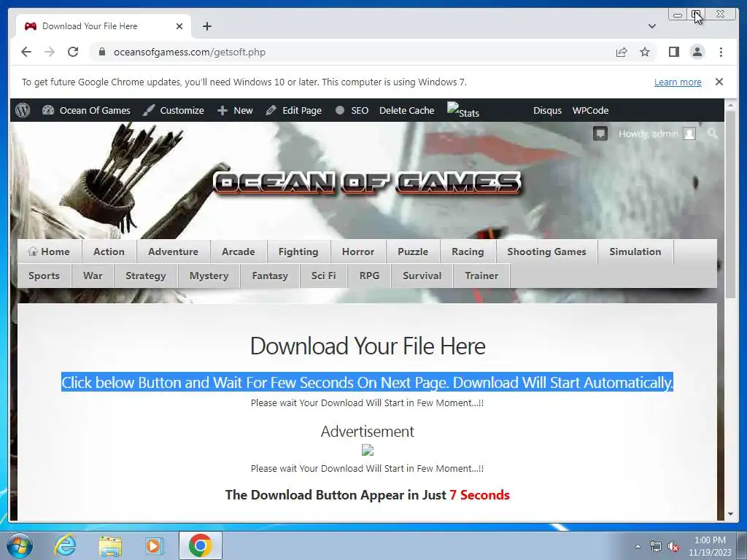The width and height of the screenshot is (747, 560).
Task: Open the Action games category
Action: point(109,252)
